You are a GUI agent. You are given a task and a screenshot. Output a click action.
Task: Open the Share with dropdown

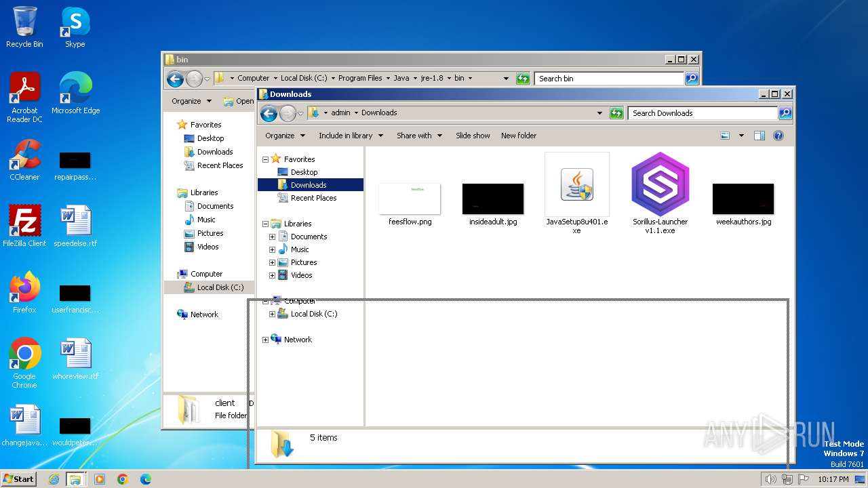(x=419, y=136)
